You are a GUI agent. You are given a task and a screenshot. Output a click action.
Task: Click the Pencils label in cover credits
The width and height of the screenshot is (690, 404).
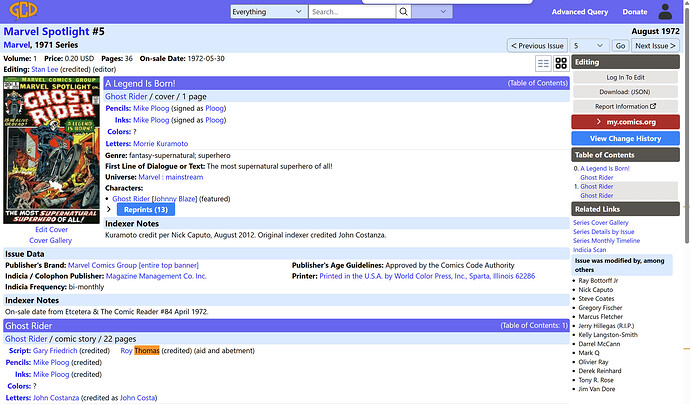click(x=118, y=109)
